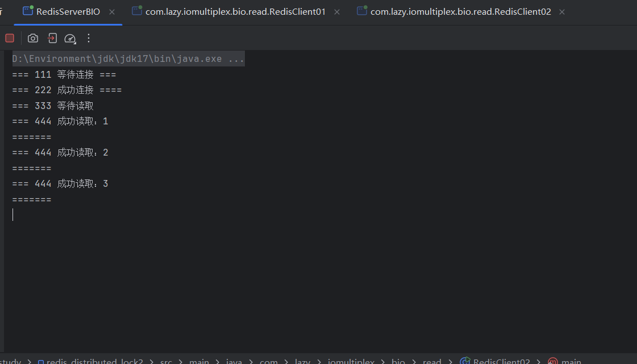Viewport: 637px width, 364px height.
Task: Switch to the RedisServerBIO run tab
Action: tap(68, 11)
